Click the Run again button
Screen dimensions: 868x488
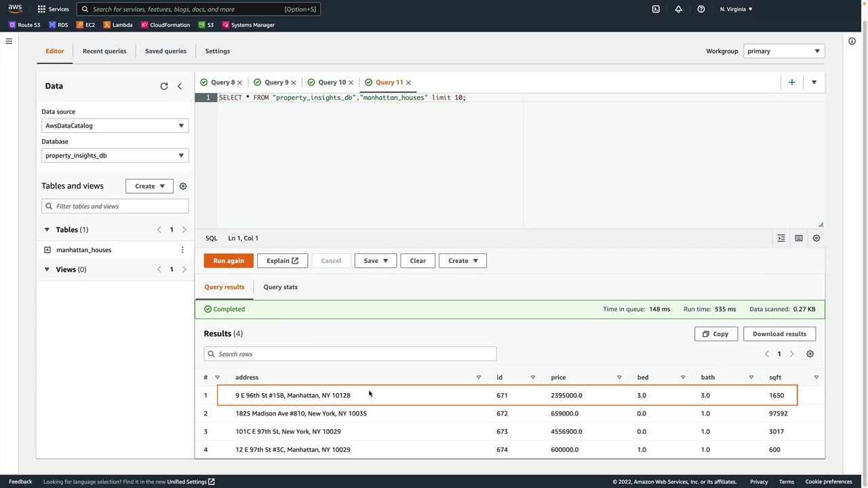229,260
